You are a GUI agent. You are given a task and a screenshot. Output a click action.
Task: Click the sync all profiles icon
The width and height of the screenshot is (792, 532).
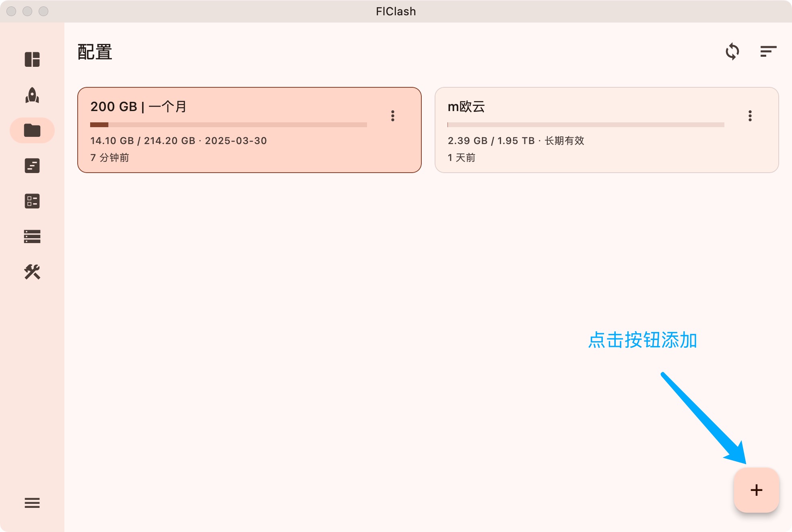click(732, 52)
